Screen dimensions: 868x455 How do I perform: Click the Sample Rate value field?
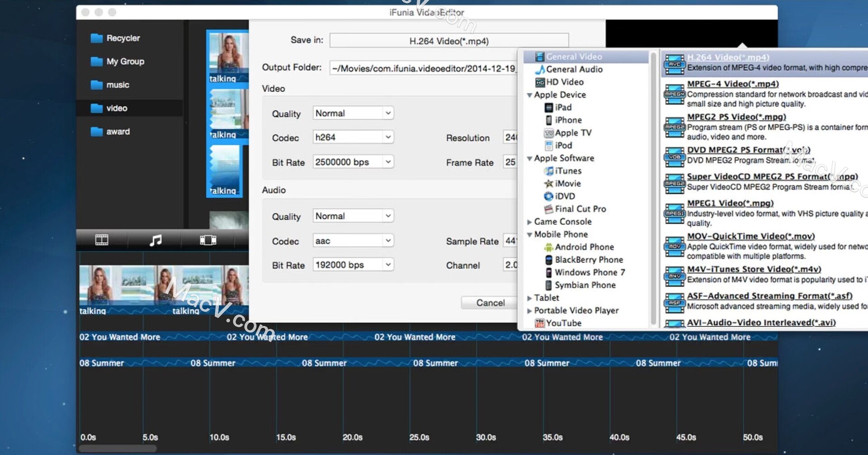510,241
